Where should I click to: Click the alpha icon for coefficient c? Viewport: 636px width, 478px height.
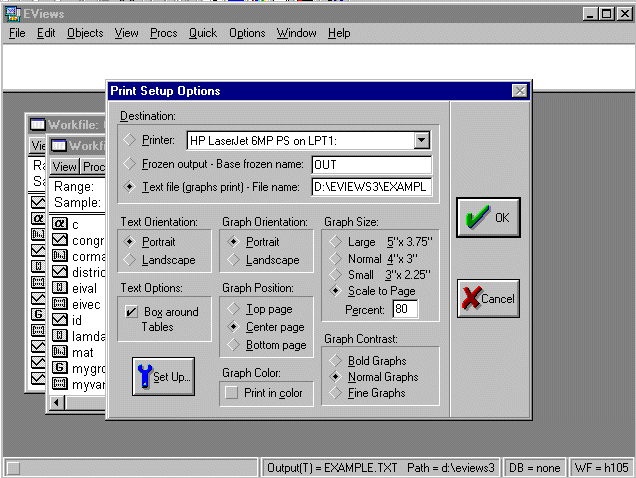point(59,223)
